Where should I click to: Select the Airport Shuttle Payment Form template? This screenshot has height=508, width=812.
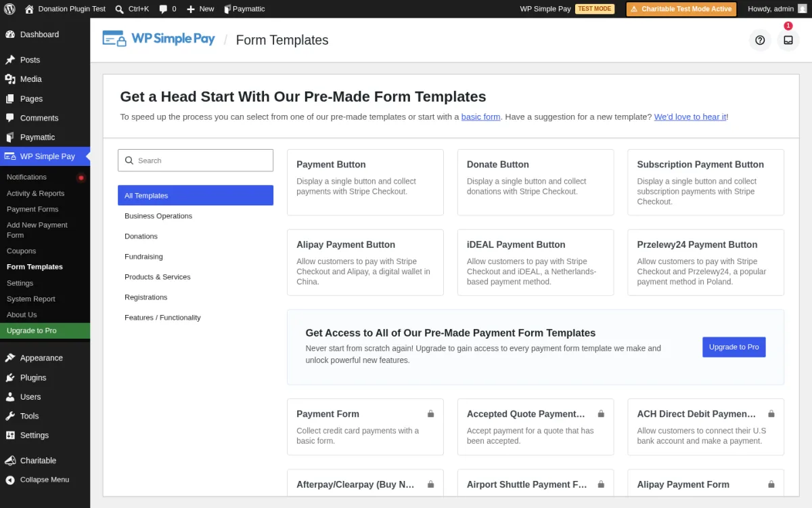536,483
